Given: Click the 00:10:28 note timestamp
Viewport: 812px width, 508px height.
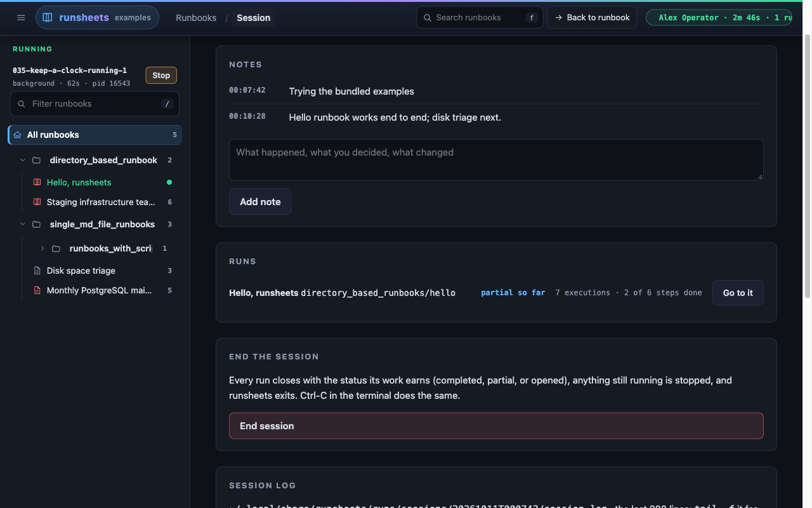Looking at the screenshot, I should (247, 116).
